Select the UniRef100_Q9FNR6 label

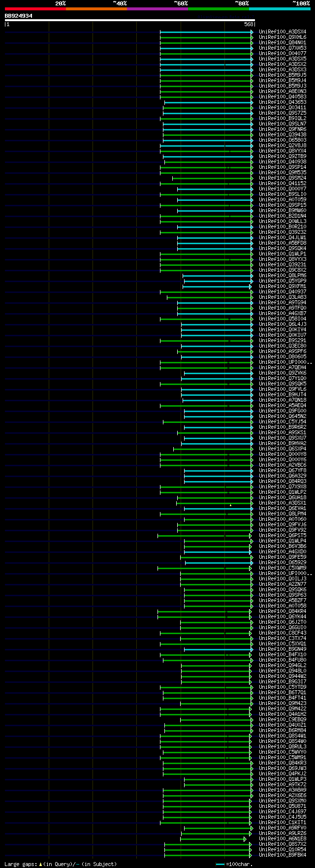tap(283, 129)
